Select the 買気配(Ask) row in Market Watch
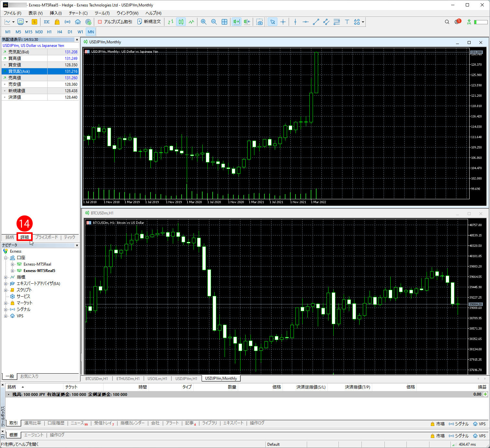Screen dimensions: 490x448 [x=40, y=71]
